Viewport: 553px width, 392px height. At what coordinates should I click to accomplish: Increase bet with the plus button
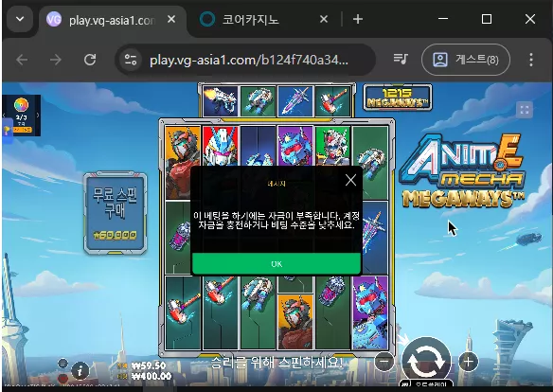[x=468, y=362]
